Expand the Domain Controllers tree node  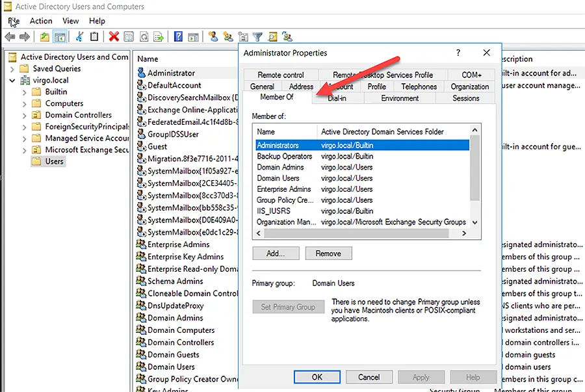[25, 115]
